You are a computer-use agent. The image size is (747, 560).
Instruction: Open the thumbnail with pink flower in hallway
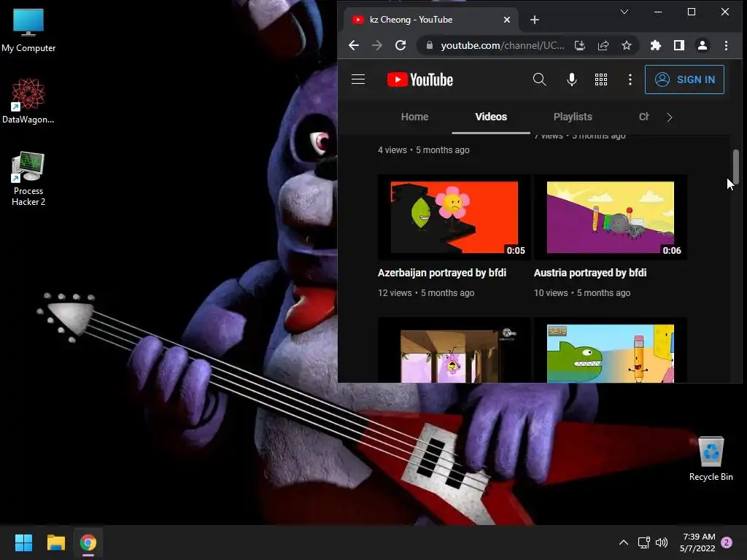(454, 351)
